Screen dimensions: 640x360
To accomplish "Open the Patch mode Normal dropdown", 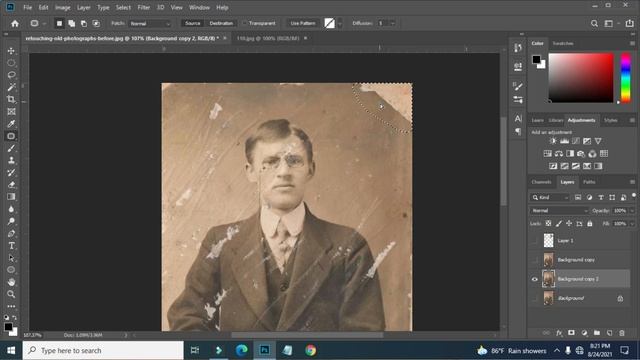I will 150,24.
